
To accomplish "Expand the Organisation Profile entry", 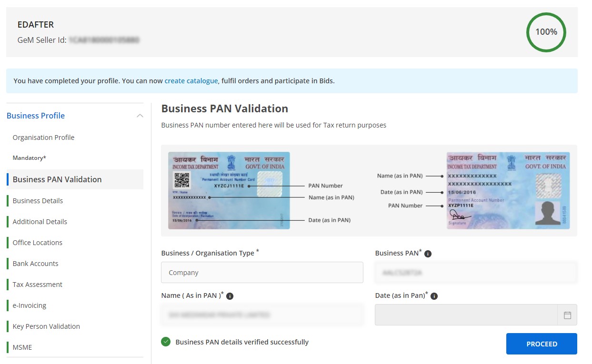I will click(x=43, y=137).
